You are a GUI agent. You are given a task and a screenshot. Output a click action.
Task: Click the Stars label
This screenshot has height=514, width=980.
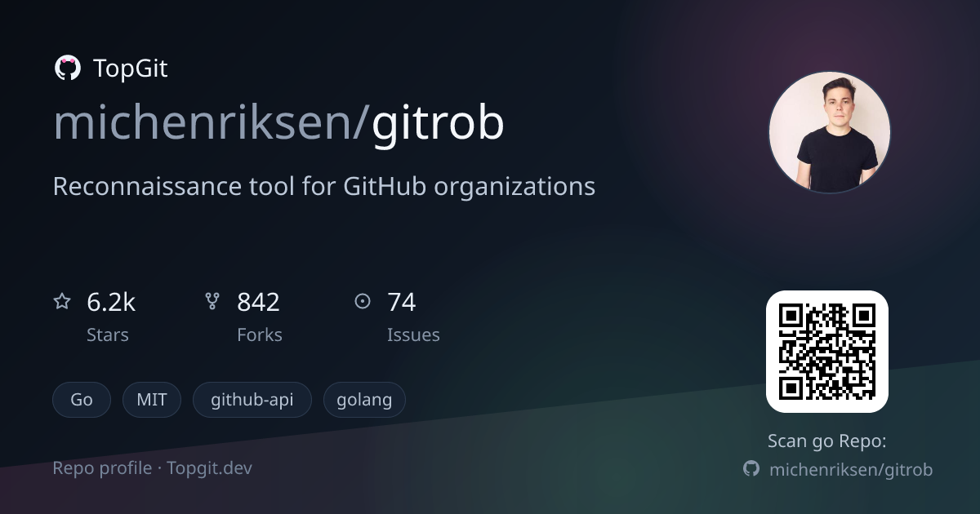(x=108, y=335)
